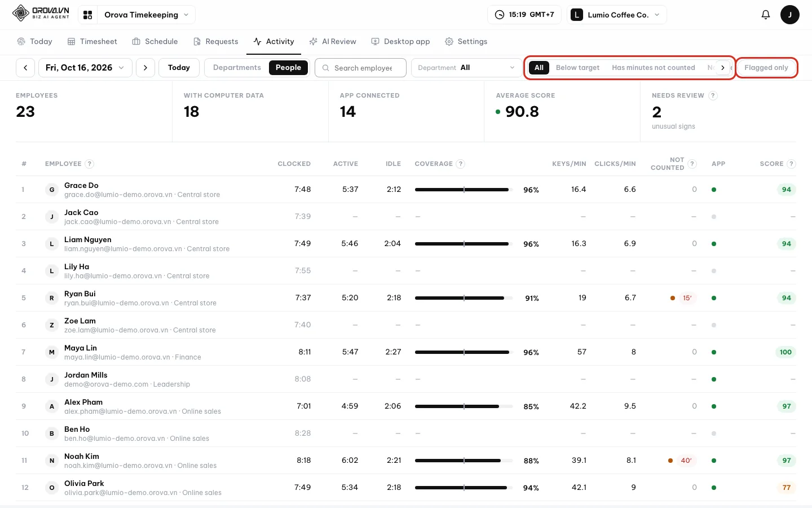Image resolution: width=812 pixels, height=508 pixels.
Task: Click the 15:19 GMT+7 clock button
Action: 524,15
